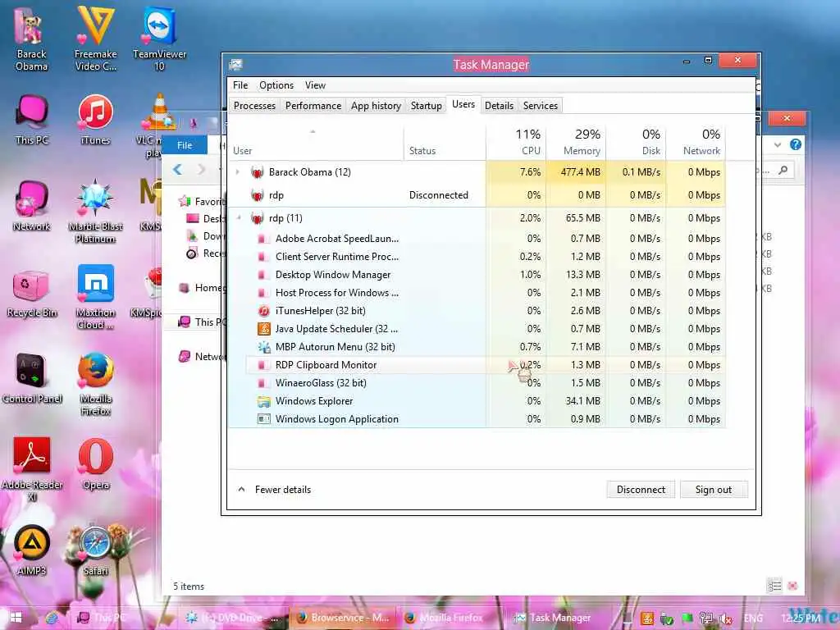Click MBP Autorun Menu process icon
This screenshot has height=630, width=840.
[x=263, y=347]
